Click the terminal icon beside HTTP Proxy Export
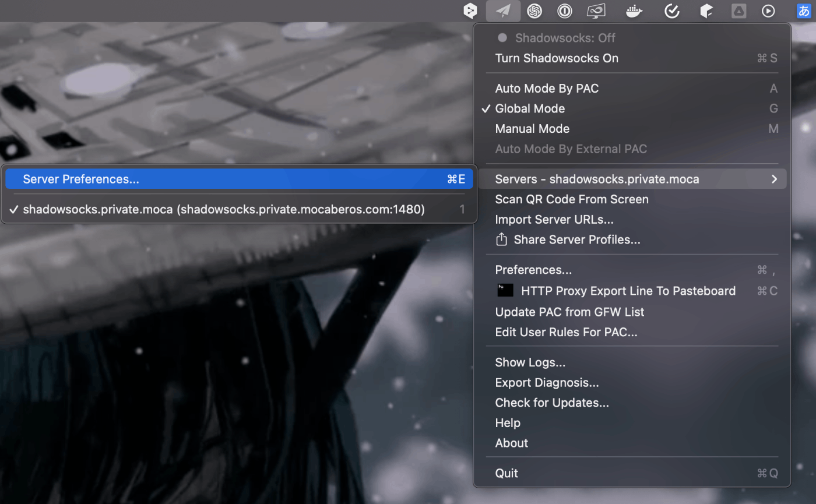Viewport: 816px width, 504px height. pos(505,291)
